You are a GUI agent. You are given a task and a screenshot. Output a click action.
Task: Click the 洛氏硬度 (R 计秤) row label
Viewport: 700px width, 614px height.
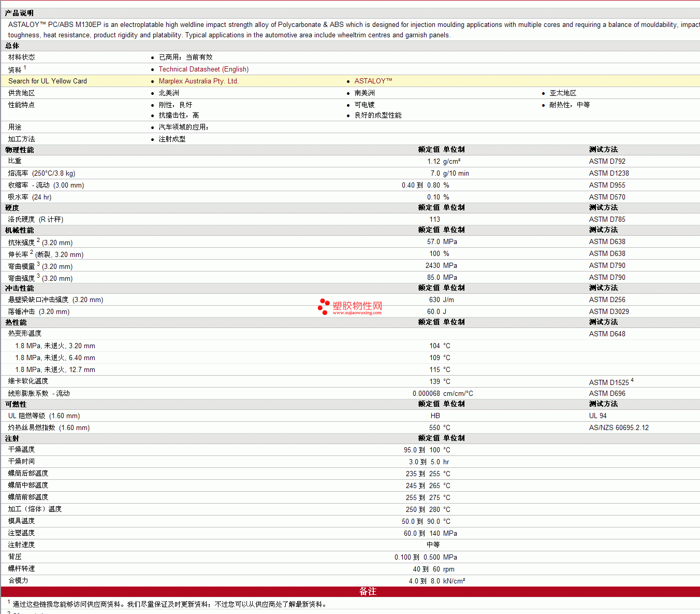[x=36, y=219]
